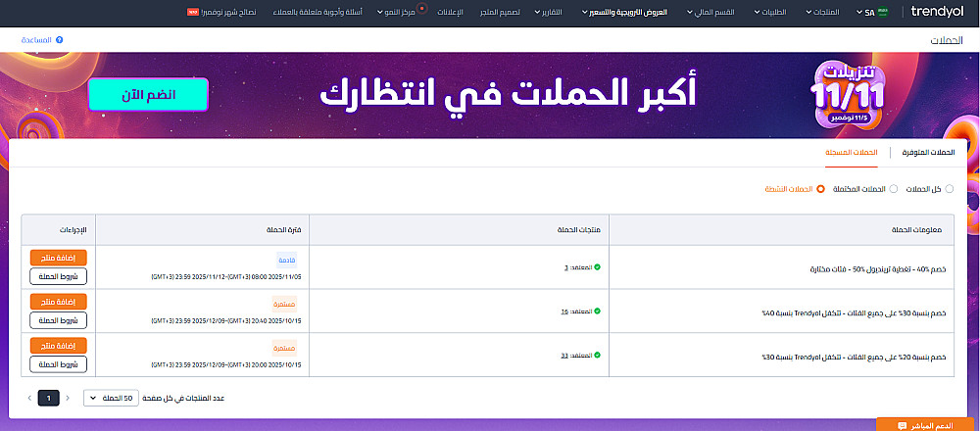The image size is (980, 431).
Task: Open the 50 الحملة page-size dropdown
Action: pyautogui.click(x=112, y=398)
